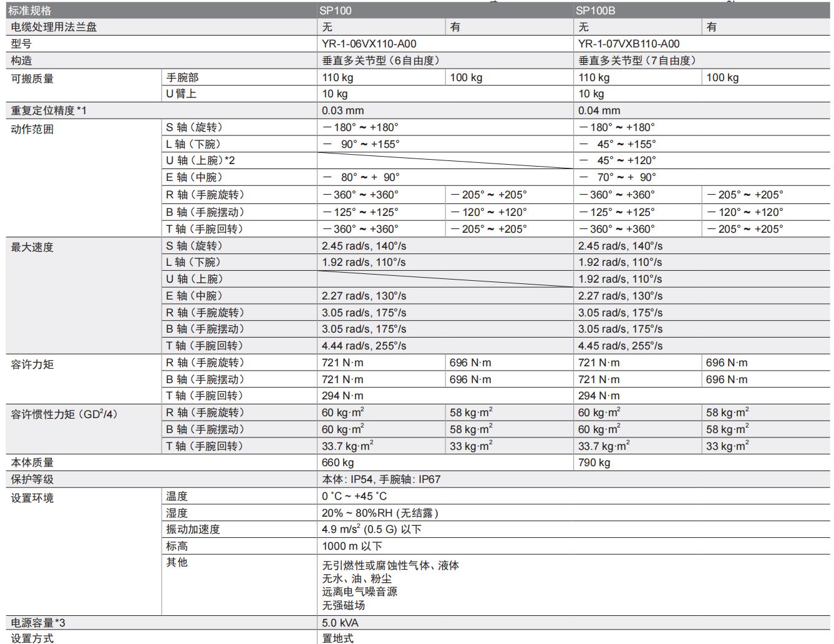Select the '湿度' sub-label
The image size is (834, 644).
coord(177,513)
